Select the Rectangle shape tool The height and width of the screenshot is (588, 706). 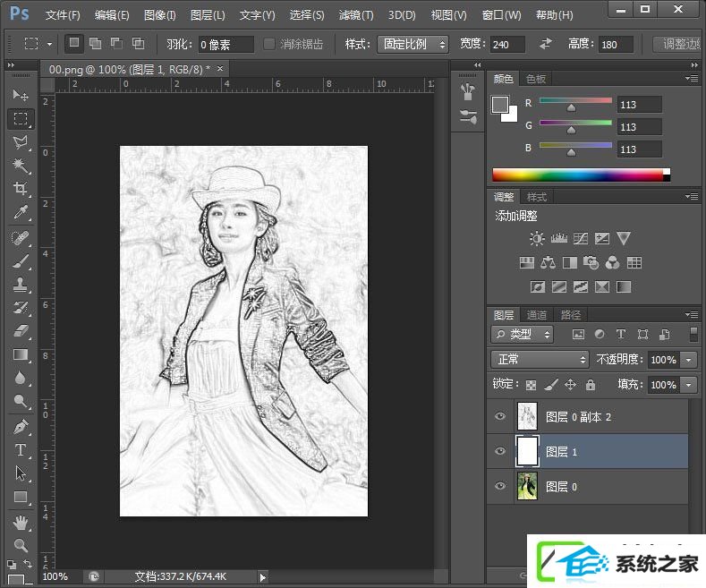[x=21, y=497]
